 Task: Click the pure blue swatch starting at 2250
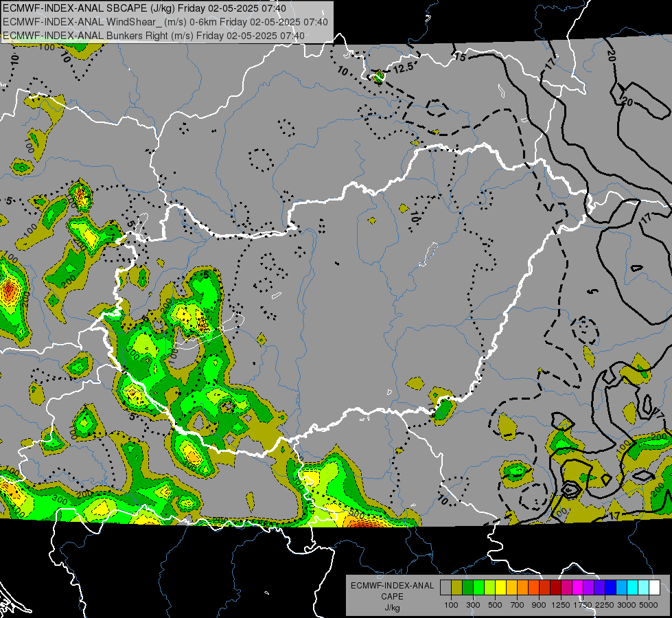pos(610,587)
